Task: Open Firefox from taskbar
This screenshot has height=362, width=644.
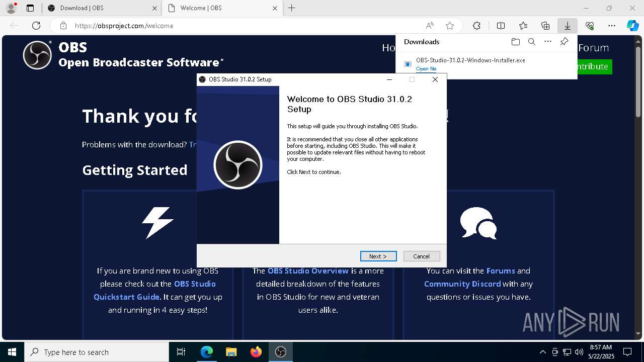Action: click(256, 352)
